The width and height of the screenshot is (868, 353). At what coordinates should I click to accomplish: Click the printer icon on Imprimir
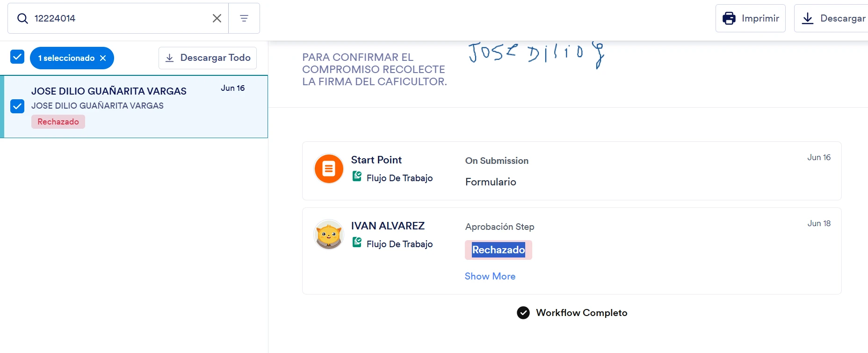[x=729, y=18]
